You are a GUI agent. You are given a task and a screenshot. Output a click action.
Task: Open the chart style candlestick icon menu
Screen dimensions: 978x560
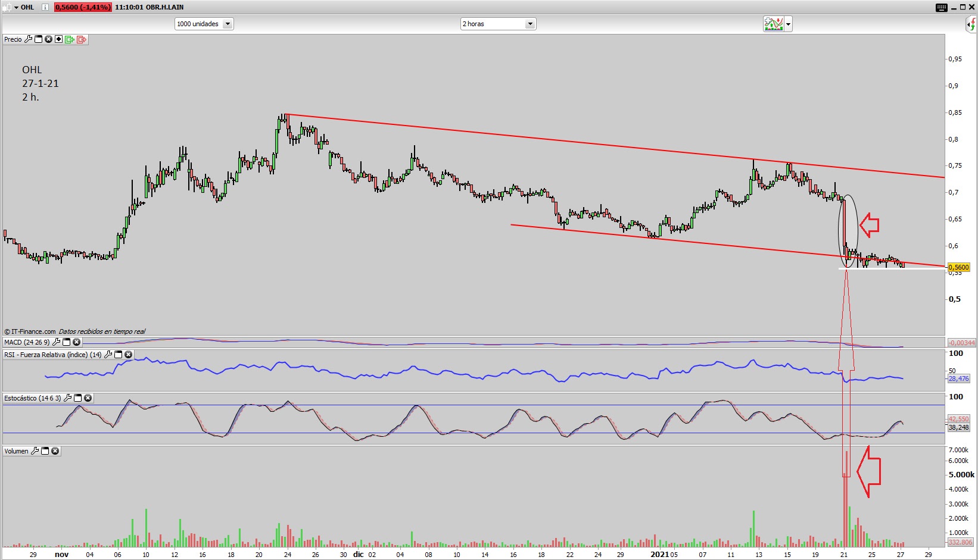(7, 7)
